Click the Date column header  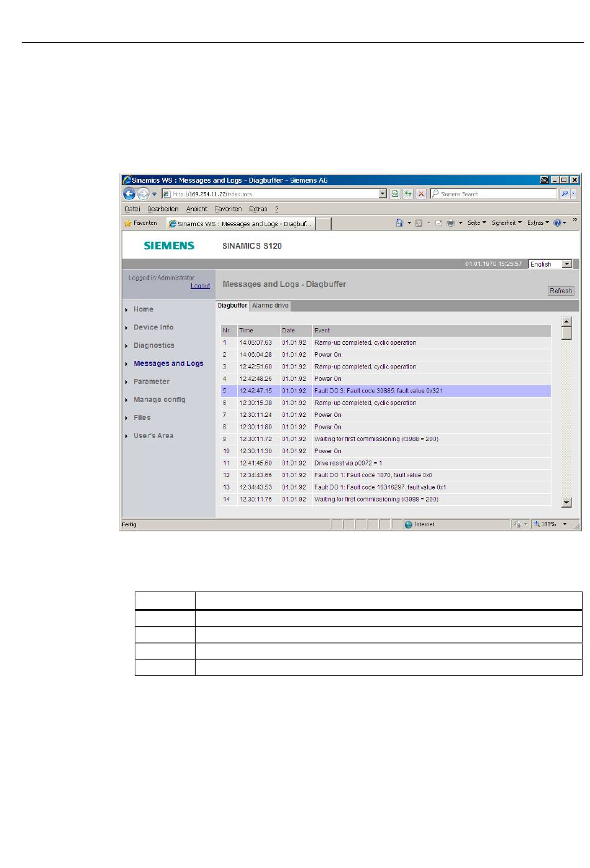[x=296, y=331]
